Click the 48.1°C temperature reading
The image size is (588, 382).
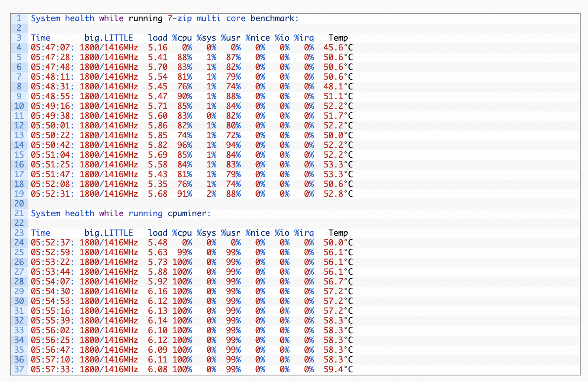338,87
